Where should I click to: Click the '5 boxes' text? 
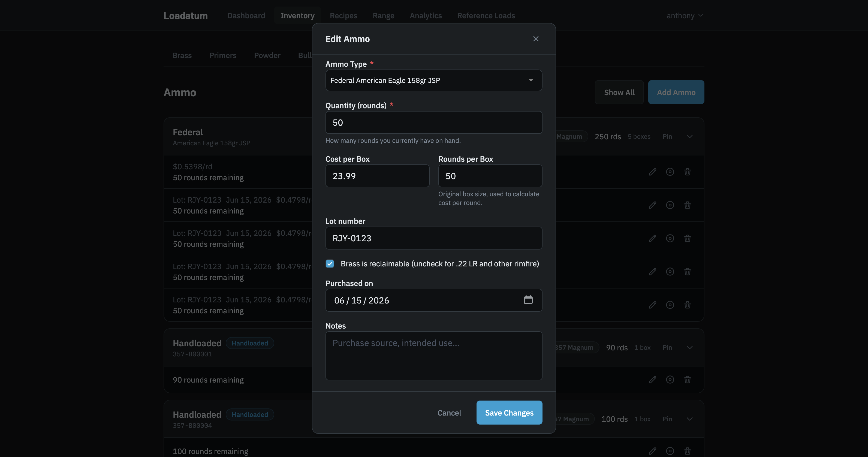639,137
